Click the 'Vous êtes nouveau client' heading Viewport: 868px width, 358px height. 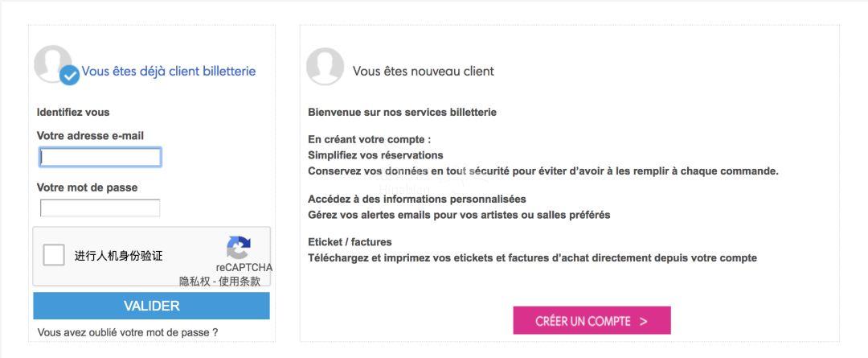point(424,71)
